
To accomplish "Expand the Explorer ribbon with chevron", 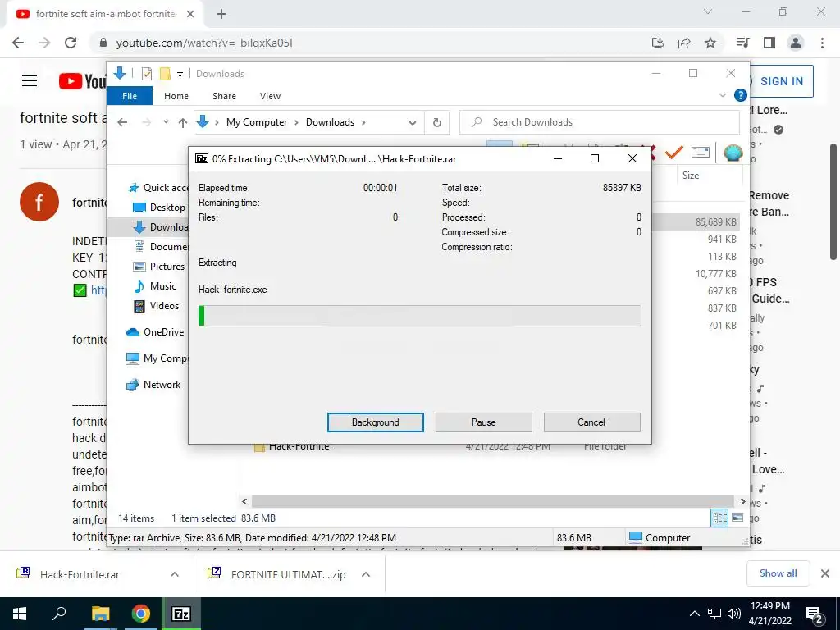I will click(x=722, y=95).
